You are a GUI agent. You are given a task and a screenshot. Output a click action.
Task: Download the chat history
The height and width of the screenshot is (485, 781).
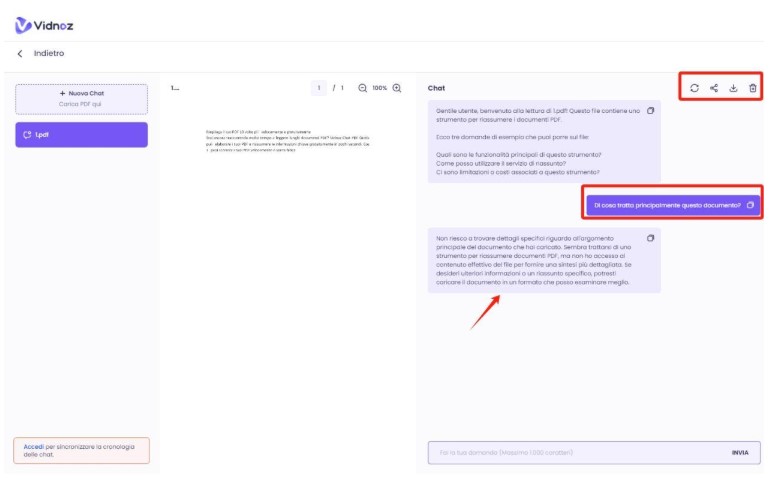click(x=733, y=88)
